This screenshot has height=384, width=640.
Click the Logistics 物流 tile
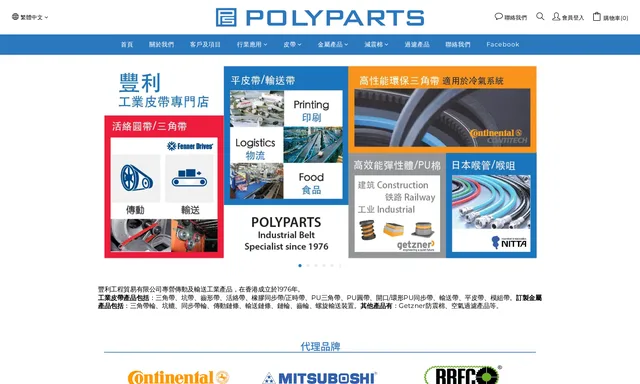(x=256, y=145)
